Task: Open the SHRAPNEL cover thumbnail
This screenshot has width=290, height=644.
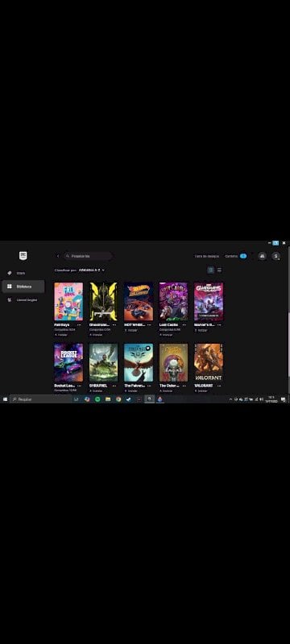Action: pos(103,363)
